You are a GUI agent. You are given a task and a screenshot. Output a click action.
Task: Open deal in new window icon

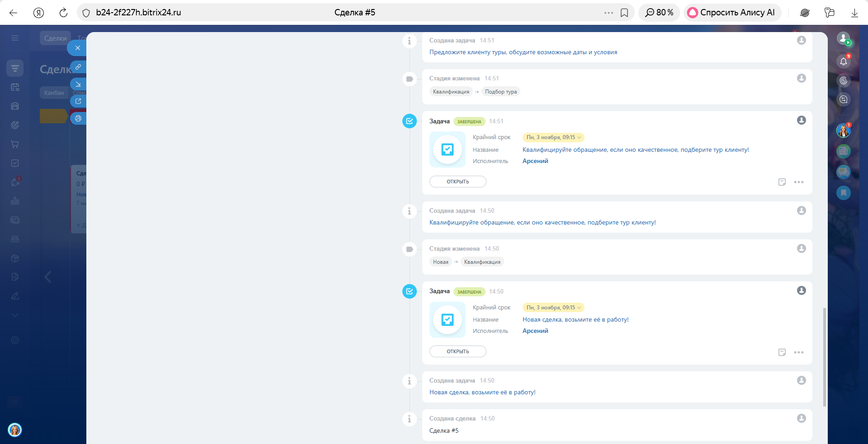[78, 101]
